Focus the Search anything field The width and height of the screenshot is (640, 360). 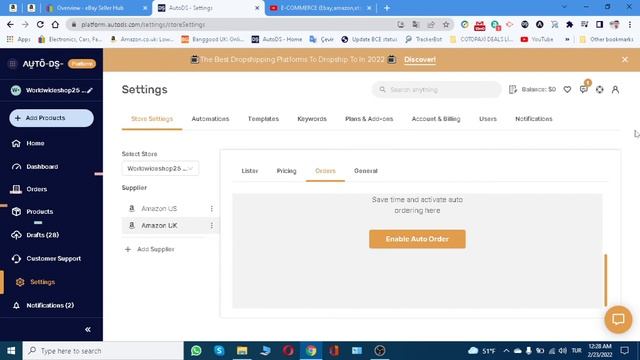436,89
